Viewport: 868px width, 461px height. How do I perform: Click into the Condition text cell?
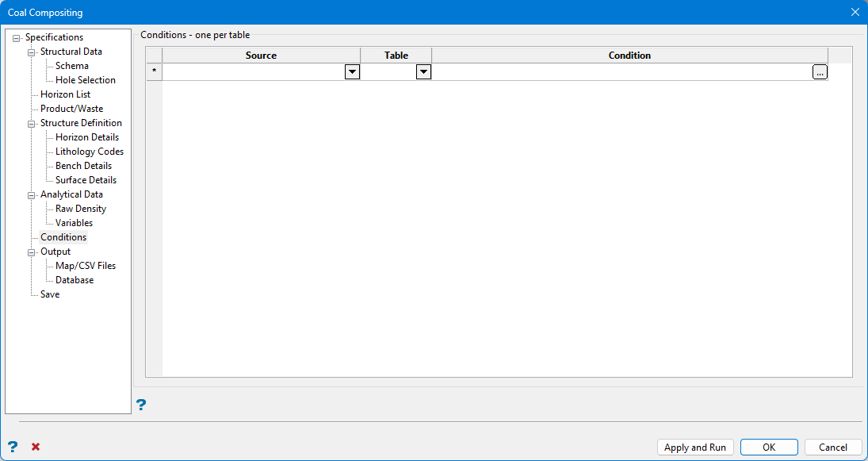click(622, 72)
